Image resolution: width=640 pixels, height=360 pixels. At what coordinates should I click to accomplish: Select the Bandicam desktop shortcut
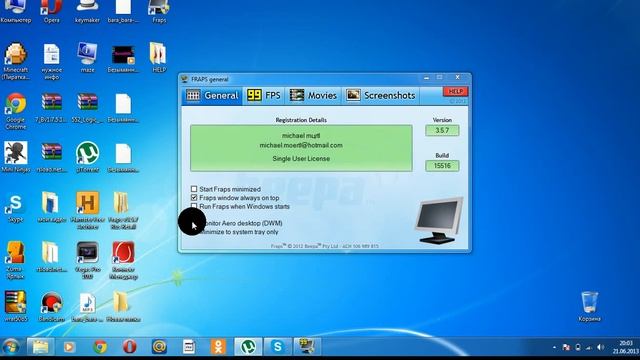coord(51,307)
